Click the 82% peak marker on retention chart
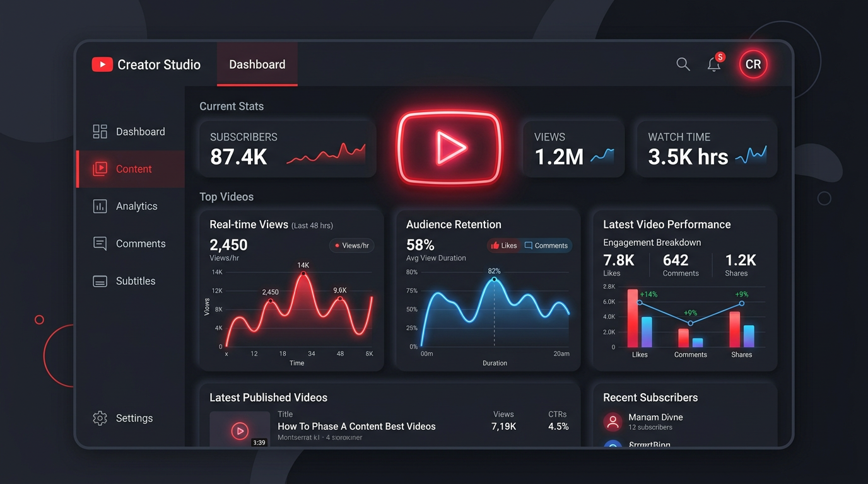 click(495, 279)
